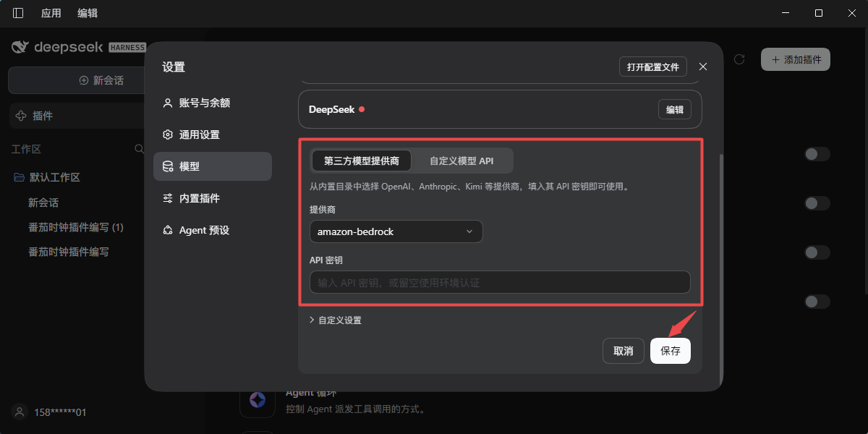Open the 编辑 menu in the title bar
This screenshot has height=434, width=868.
tap(88, 13)
